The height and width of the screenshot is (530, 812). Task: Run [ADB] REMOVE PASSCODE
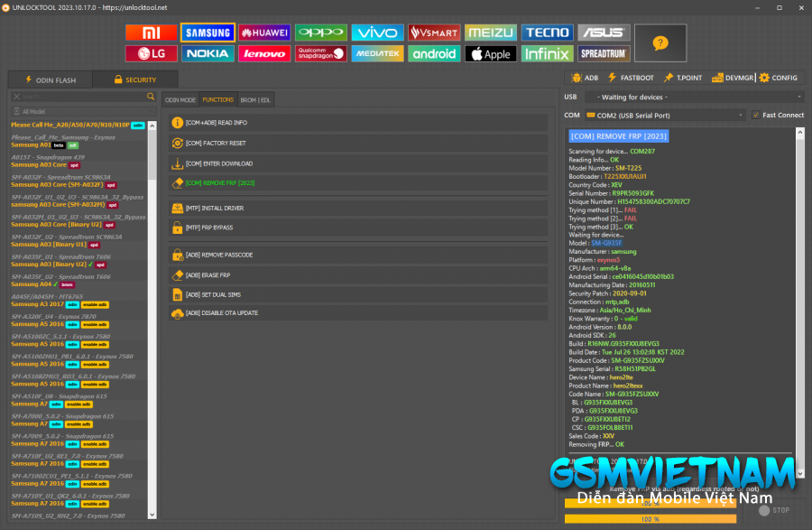[x=358, y=255]
